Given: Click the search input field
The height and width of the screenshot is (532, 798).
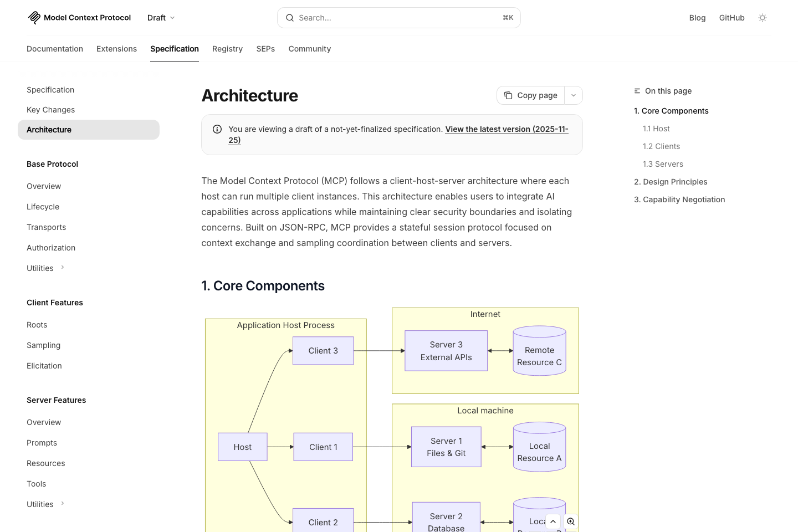Looking at the screenshot, I should click(388, 18).
